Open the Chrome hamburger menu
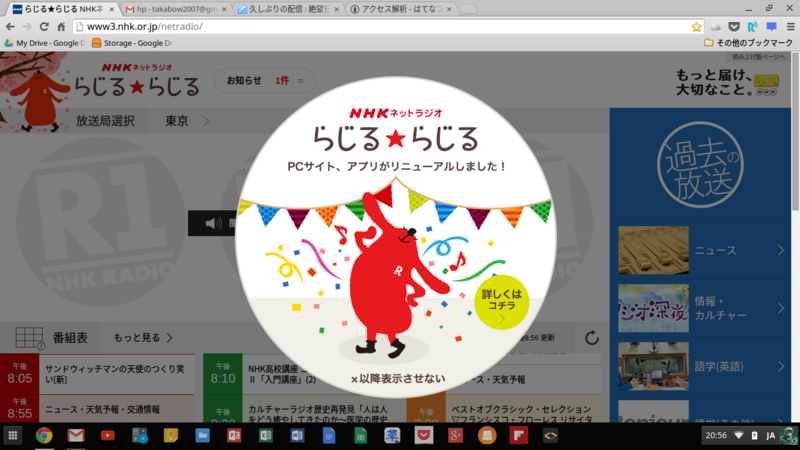 pos(790,27)
